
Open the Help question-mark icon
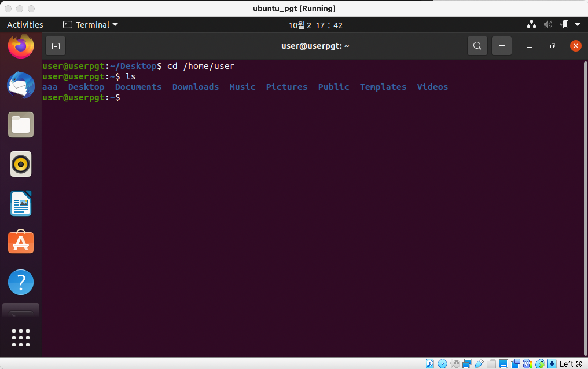(x=21, y=282)
